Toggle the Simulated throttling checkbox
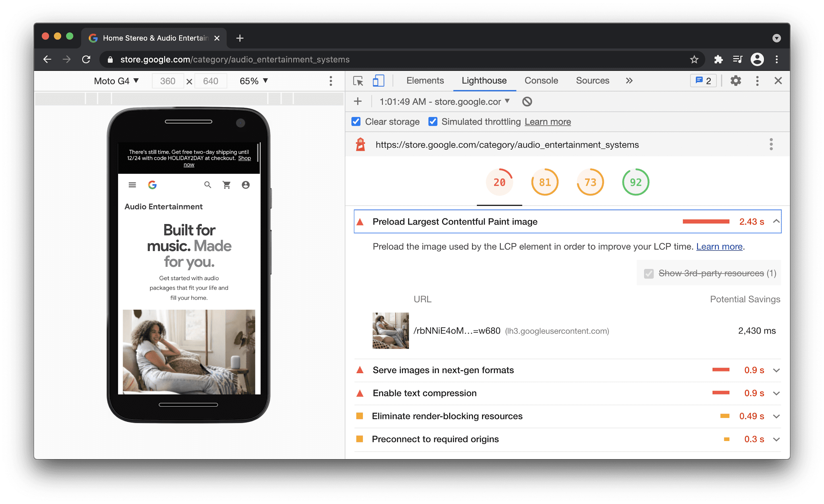 point(431,122)
